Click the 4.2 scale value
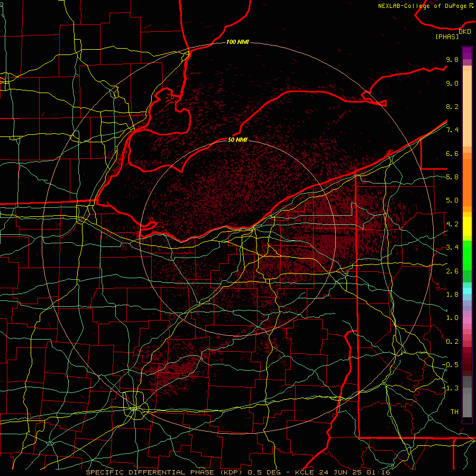The height and width of the screenshot is (476, 476). click(x=452, y=224)
